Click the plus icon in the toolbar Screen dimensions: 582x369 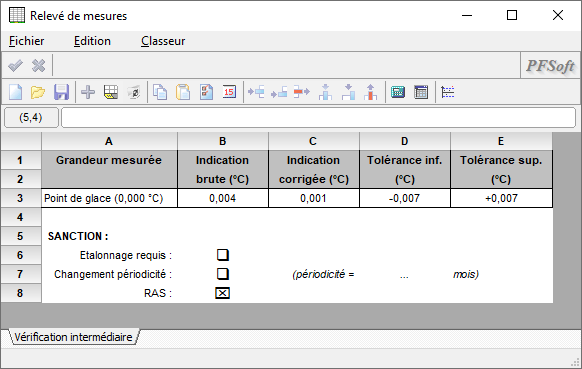(88, 92)
